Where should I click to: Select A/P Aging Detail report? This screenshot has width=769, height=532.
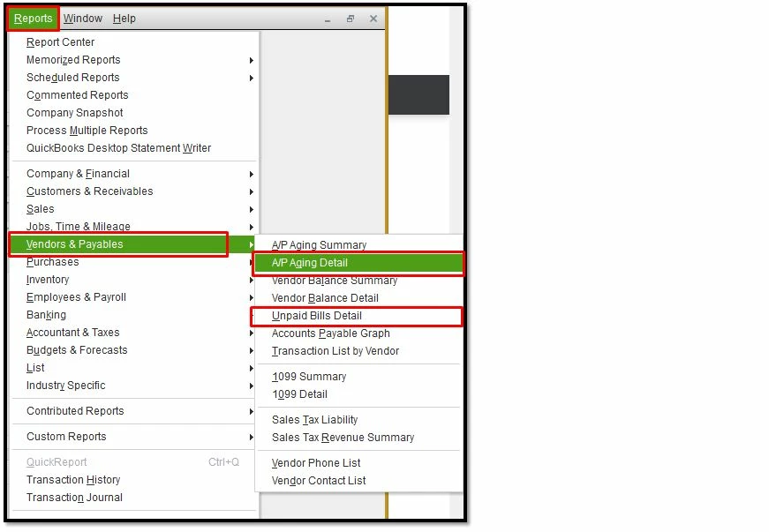coord(359,263)
